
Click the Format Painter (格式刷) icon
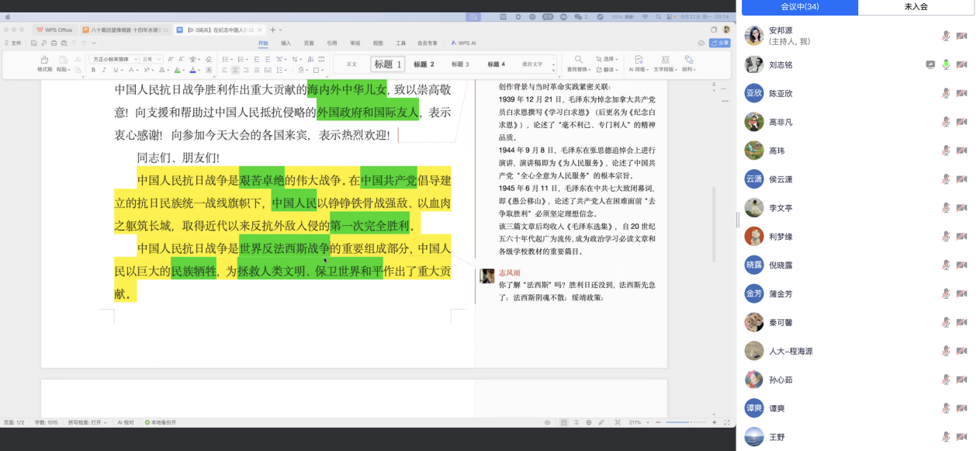pos(44,61)
